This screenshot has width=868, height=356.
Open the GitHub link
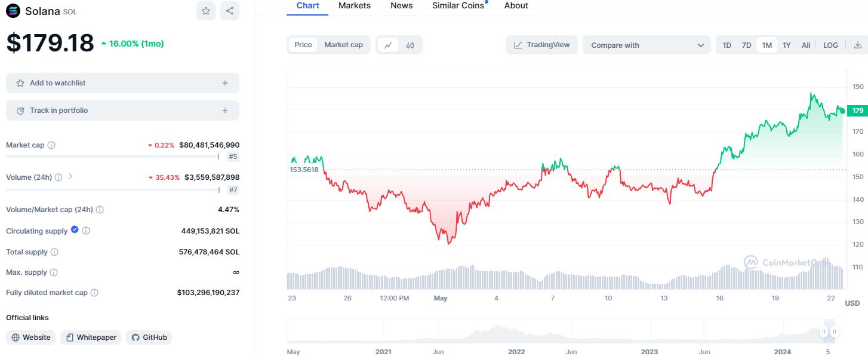tap(149, 337)
